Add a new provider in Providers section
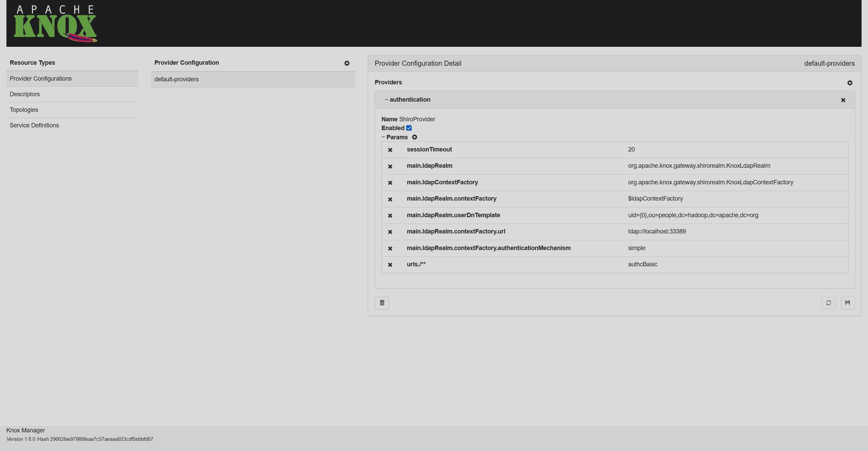The width and height of the screenshot is (868, 451). (x=850, y=83)
